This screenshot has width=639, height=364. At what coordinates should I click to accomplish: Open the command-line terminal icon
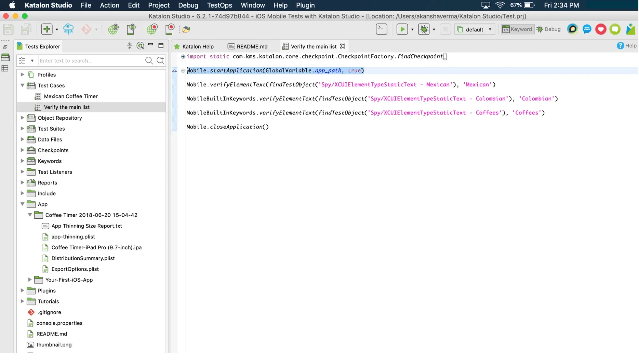(381, 29)
